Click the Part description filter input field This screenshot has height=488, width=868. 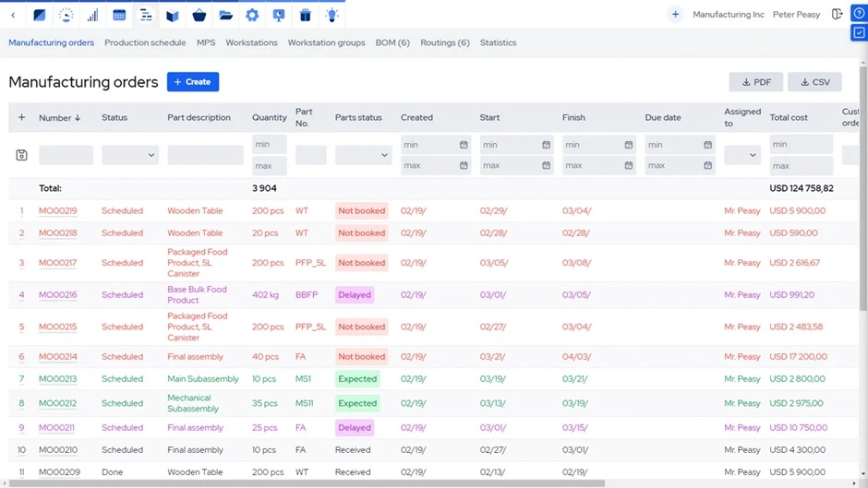point(205,155)
